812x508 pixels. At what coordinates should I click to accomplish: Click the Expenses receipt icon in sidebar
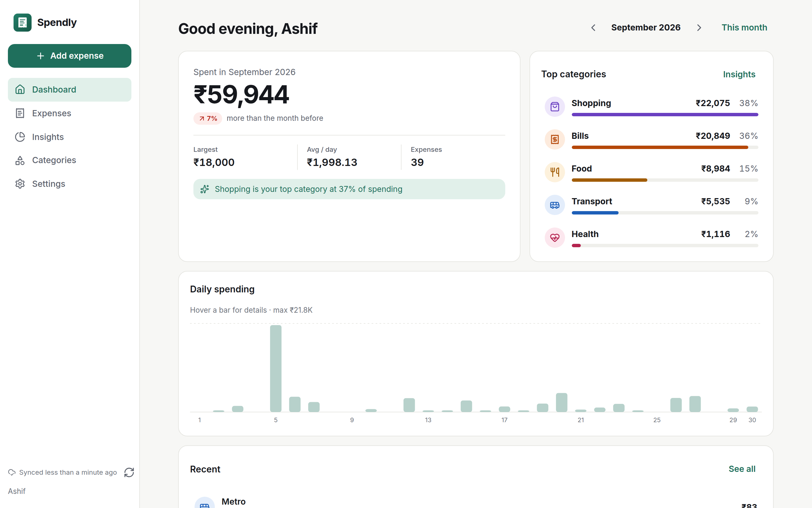coord(20,113)
